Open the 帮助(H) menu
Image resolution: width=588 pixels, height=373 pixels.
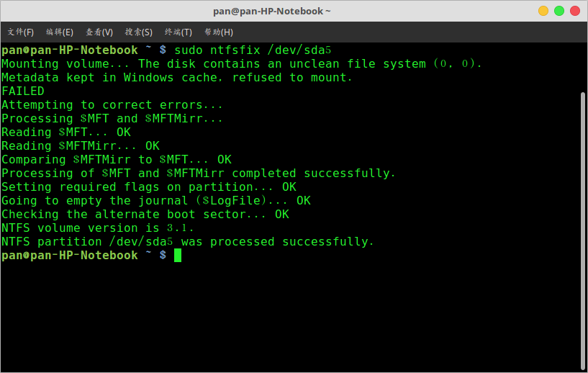point(219,32)
